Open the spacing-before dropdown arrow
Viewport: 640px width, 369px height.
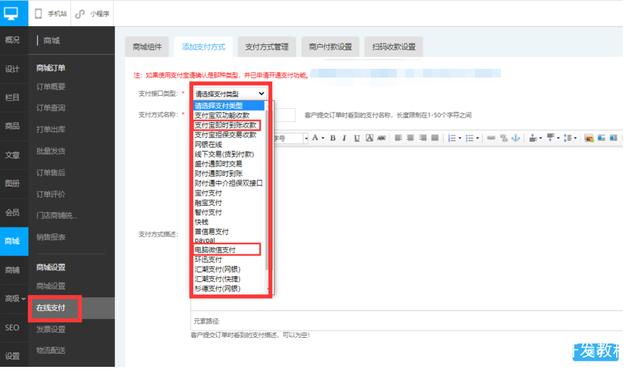click(x=540, y=138)
